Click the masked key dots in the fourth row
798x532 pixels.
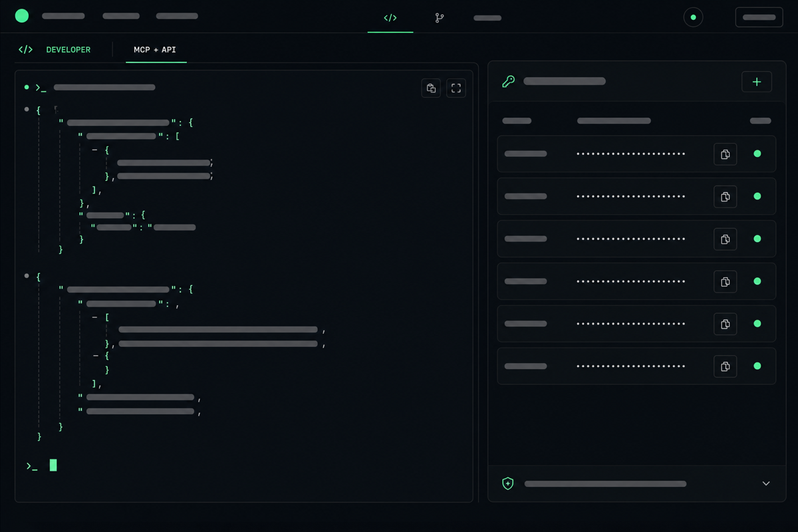pos(631,281)
